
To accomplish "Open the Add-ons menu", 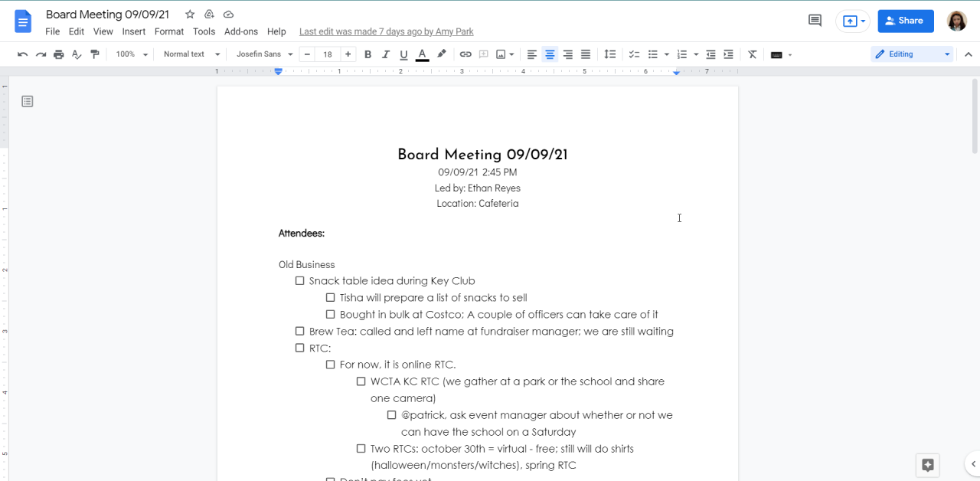I will coord(241,31).
